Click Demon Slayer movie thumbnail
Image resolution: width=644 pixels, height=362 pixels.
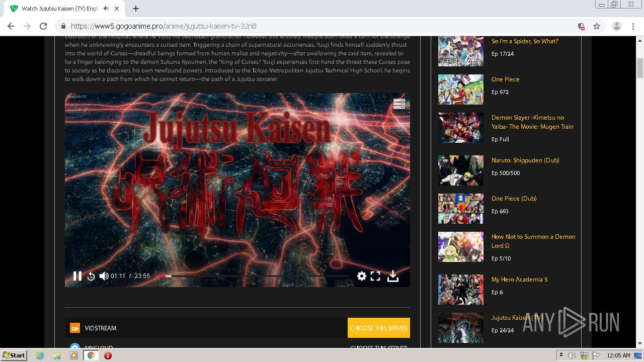point(461,128)
